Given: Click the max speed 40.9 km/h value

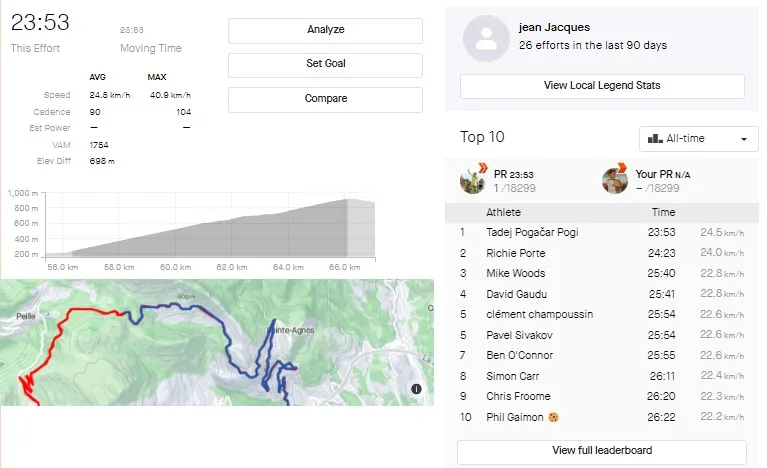Looking at the screenshot, I should [x=170, y=95].
